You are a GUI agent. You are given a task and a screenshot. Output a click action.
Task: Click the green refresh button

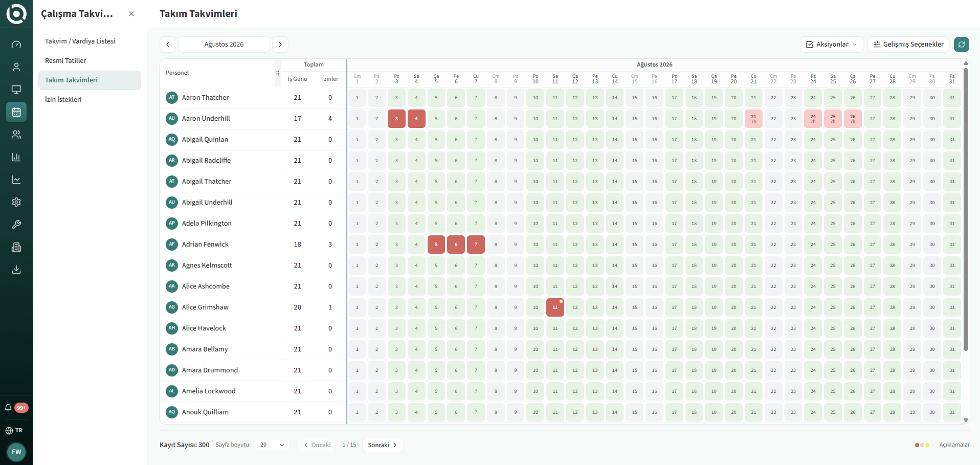962,45
